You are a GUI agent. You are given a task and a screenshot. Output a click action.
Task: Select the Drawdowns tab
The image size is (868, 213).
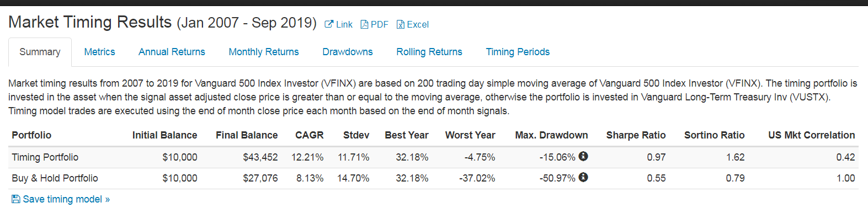pos(348,52)
